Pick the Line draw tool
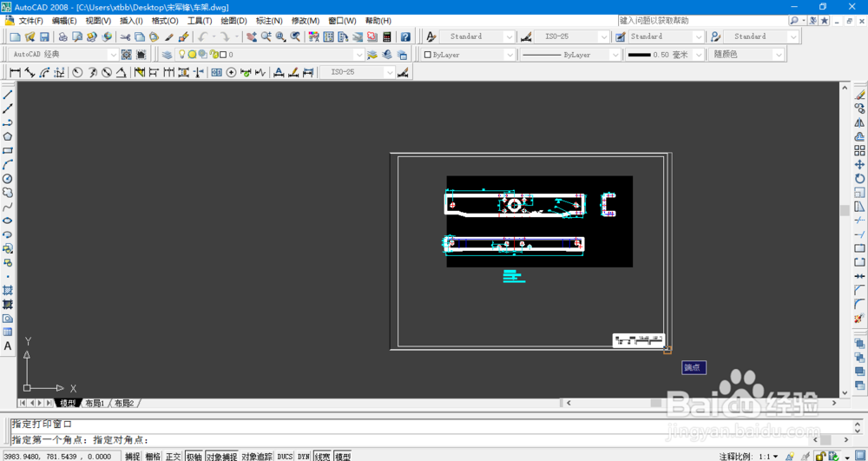868x461 pixels. [x=8, y=95]
